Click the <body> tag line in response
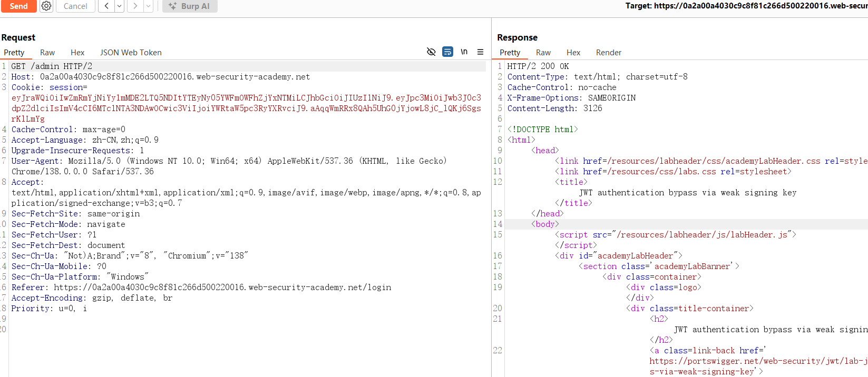The height and width of the screenshot is (377, 868). click(x=545, y=224)
